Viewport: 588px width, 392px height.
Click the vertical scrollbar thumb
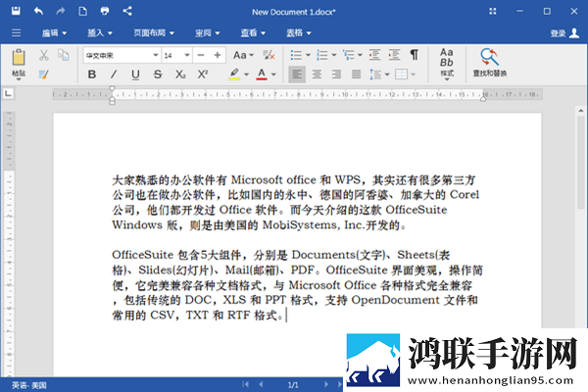click(580, 162)
